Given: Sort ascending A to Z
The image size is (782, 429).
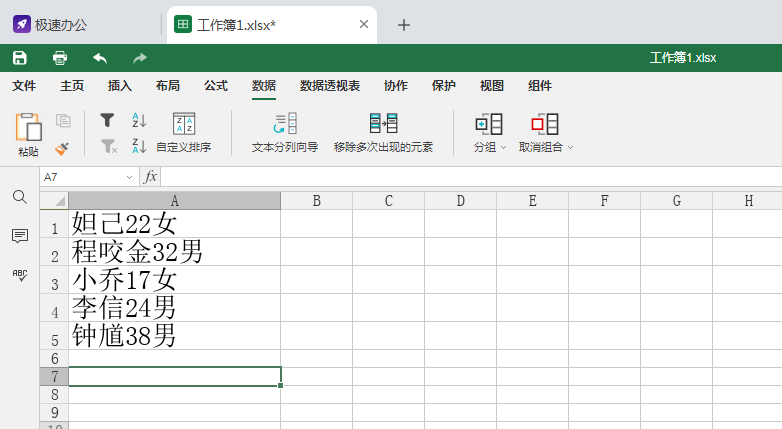Looking at the screenshot, I should tap(139, 120).
